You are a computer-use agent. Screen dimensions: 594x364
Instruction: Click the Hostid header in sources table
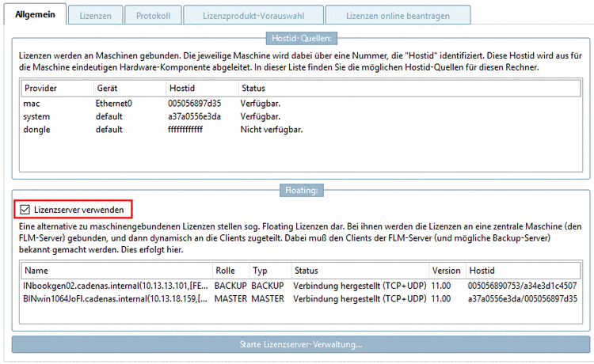tap(202, 88)
